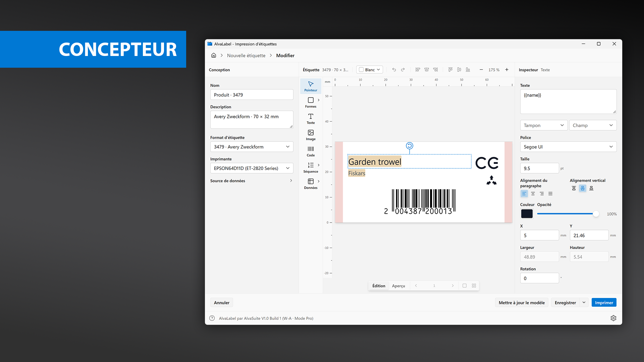
Task: Select the Pointeur tool
Action: (311, 86)
